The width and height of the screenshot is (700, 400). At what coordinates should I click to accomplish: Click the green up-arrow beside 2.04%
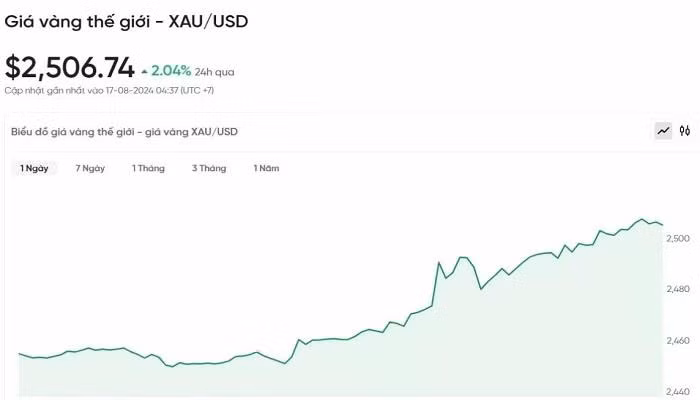point(145,71)
